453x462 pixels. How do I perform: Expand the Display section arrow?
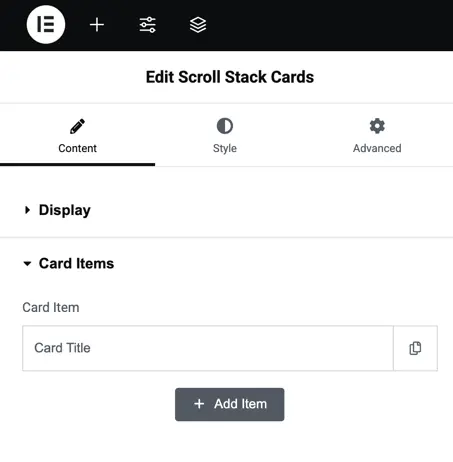pos(27,210)
